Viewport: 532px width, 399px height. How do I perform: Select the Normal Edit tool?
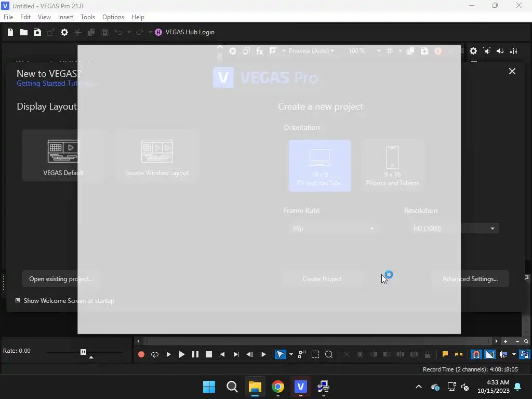280,354
